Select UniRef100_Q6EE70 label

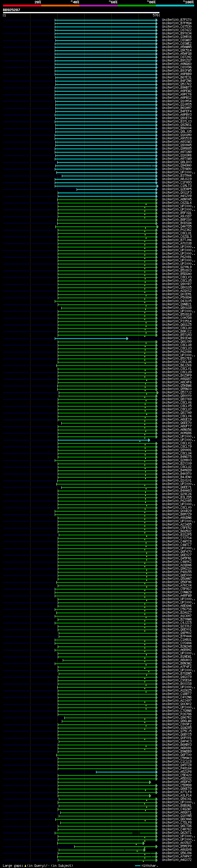[177, 423]
